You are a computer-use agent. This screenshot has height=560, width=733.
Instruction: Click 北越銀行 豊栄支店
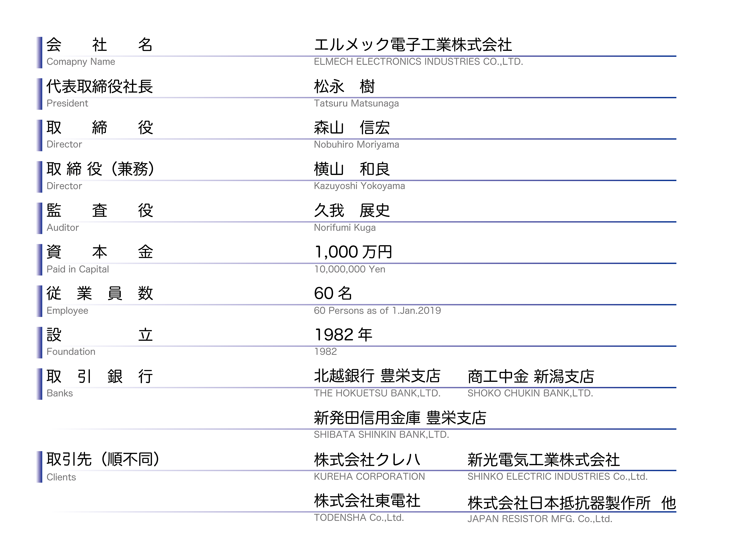click(377, 376)
